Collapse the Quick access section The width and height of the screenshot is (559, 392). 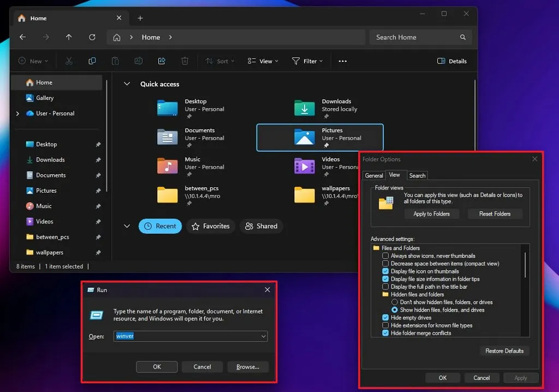(x=127, y=84)
